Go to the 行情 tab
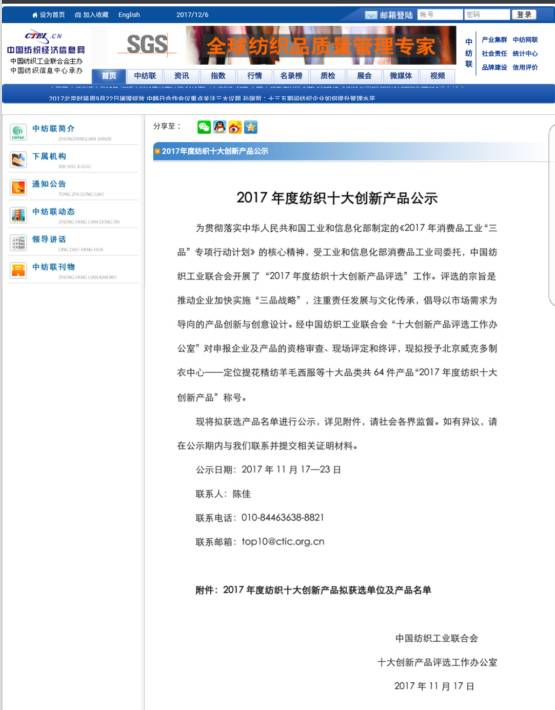Viewport: 555px width, 710px height. point(255,76)
